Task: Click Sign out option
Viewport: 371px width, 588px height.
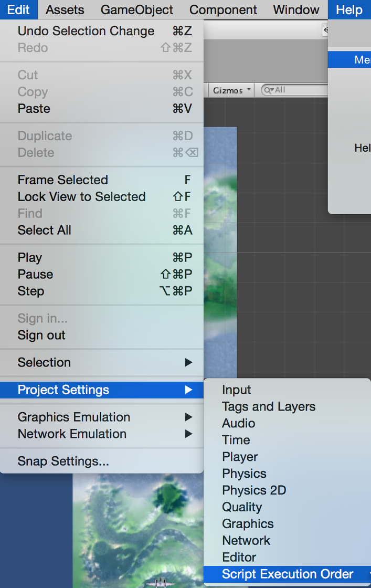Action: [41, 335]
